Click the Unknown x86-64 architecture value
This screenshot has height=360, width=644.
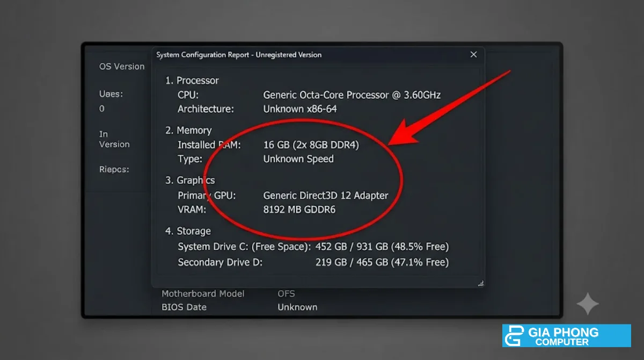point(300,109)
